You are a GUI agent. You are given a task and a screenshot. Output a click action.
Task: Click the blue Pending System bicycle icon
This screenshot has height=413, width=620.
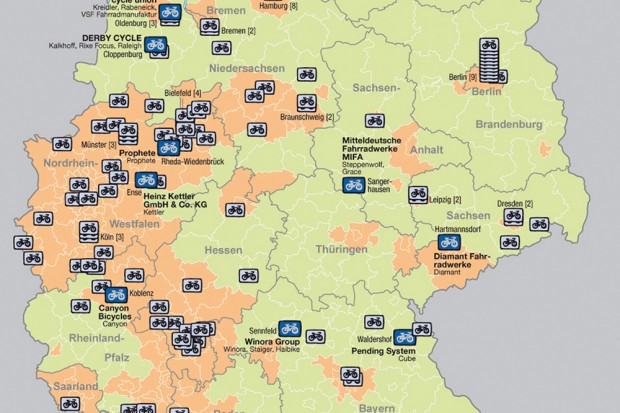[x=404, y=337]
